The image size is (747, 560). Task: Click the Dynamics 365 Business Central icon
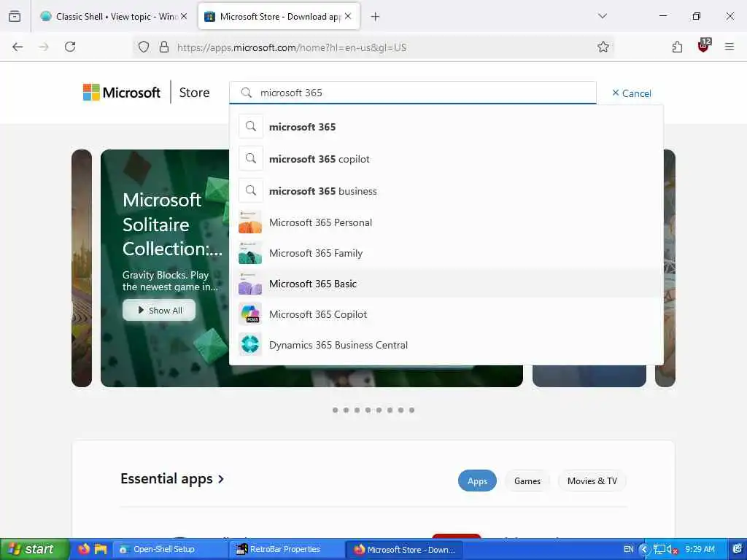[250, 344]
